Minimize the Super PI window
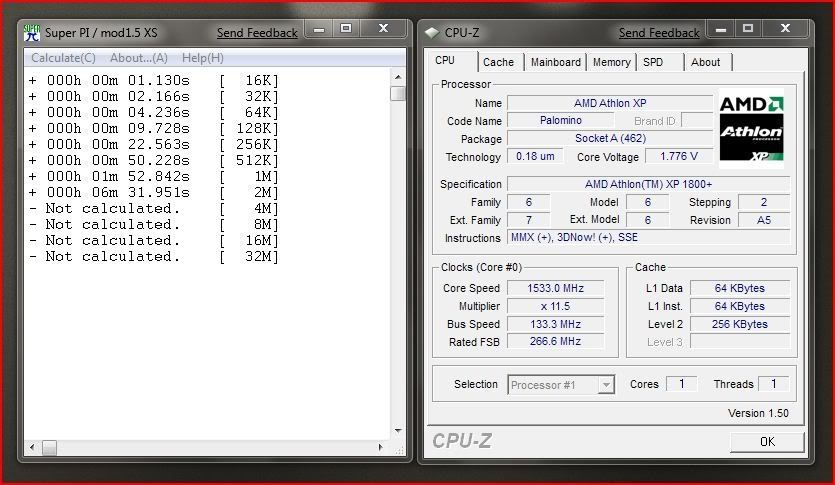The width and height of the screenshot is (835, 485). [x=319, y=29]
